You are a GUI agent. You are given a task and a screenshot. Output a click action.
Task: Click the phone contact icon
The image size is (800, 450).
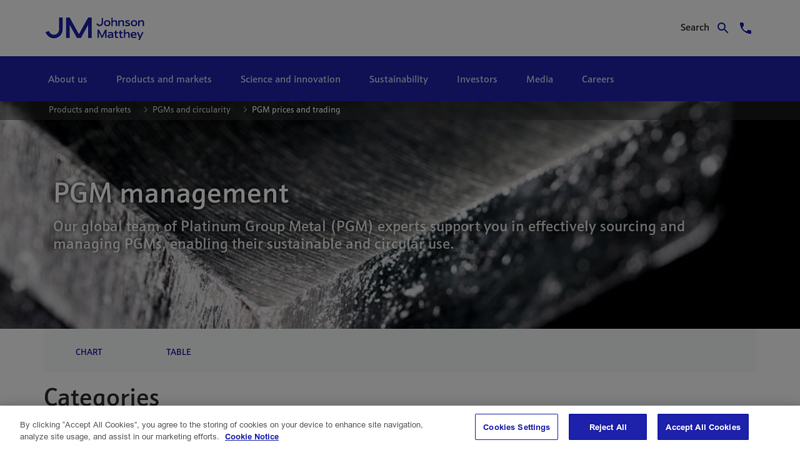745,28
